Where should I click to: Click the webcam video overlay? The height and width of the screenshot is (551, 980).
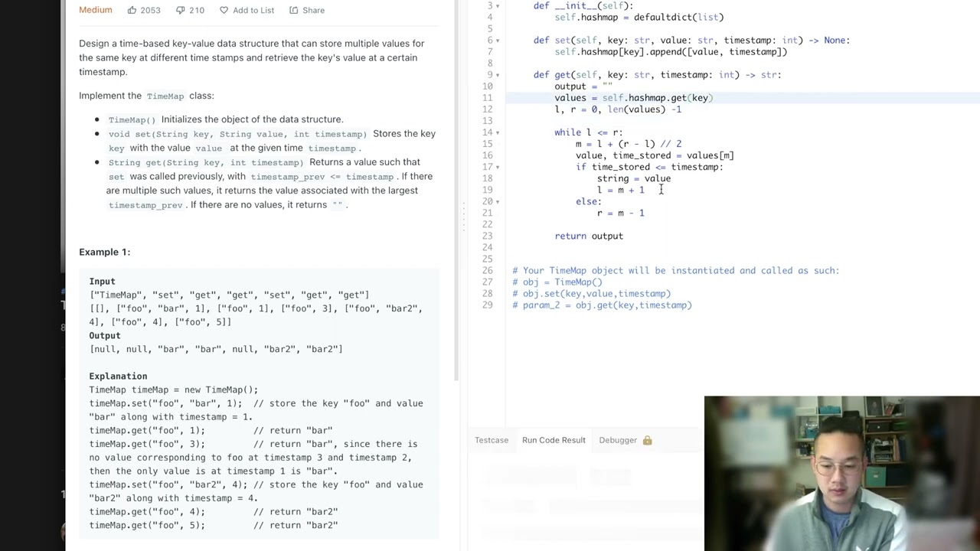842,473
